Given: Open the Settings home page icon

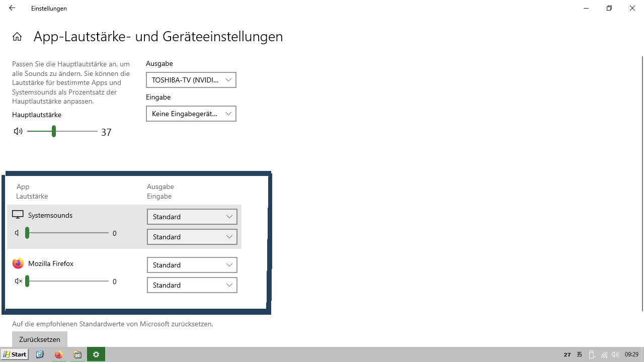Looking at the screenshot, I should pos(17,36).
